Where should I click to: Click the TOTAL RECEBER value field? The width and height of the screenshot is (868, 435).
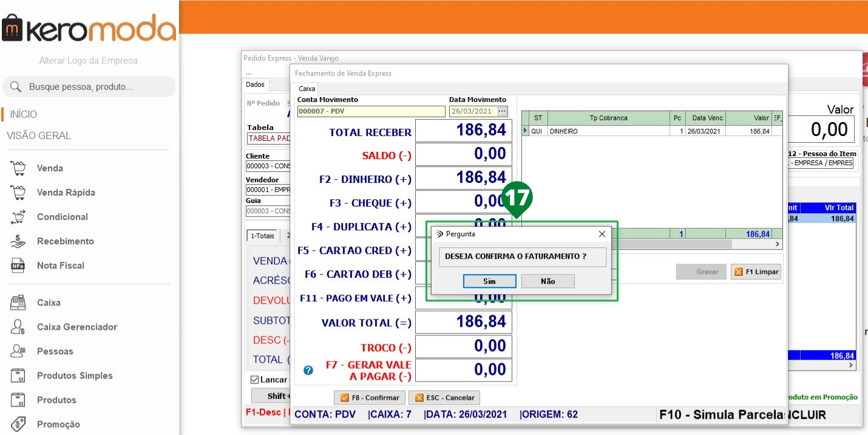pyautogui.click(x=464, y=130)
